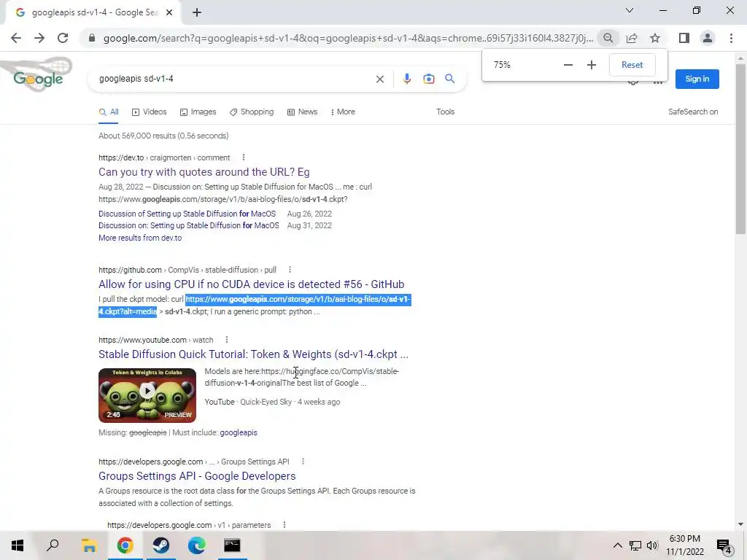Bookmark this page with the star icon
The height and width of the screenshot is (560, 747).
pos(655,38)
